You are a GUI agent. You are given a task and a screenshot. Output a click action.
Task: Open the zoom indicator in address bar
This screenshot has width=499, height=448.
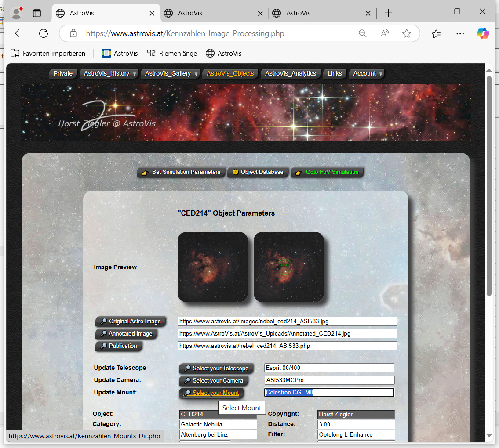tap(362, 33)
